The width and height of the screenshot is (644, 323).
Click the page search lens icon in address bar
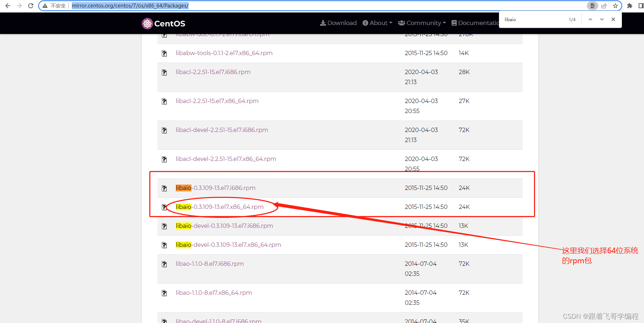592,6
